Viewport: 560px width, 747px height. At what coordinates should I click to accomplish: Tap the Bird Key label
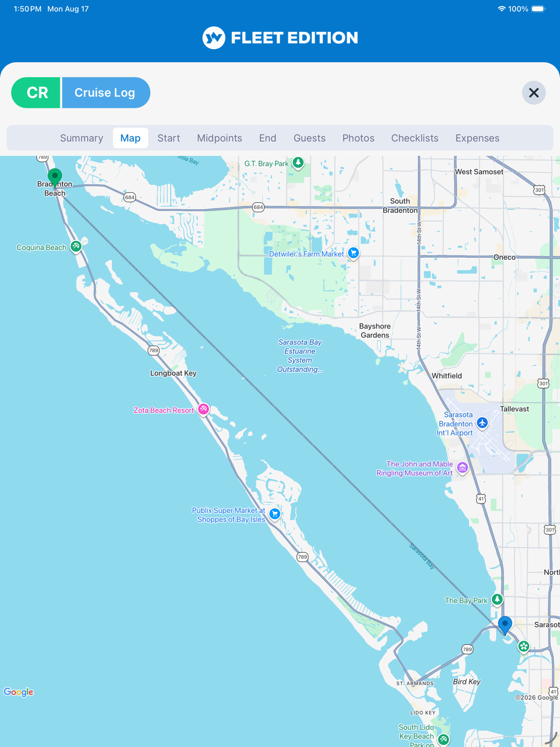[x=467, y=682]
